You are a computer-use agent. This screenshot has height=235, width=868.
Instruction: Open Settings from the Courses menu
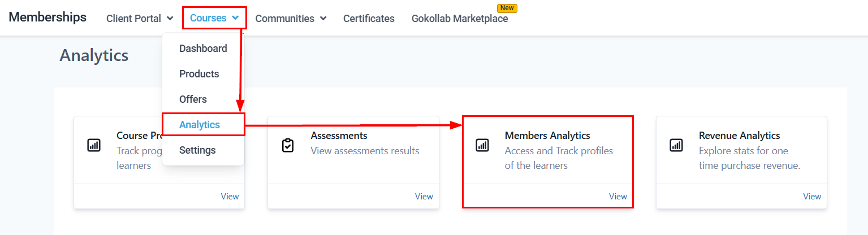[197, 150]
